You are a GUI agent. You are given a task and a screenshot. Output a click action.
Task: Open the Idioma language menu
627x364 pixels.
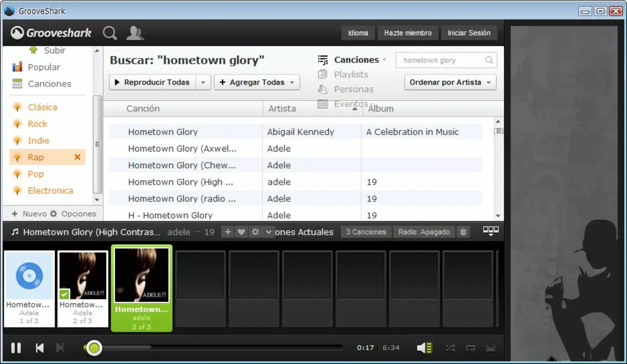(358, 33)
